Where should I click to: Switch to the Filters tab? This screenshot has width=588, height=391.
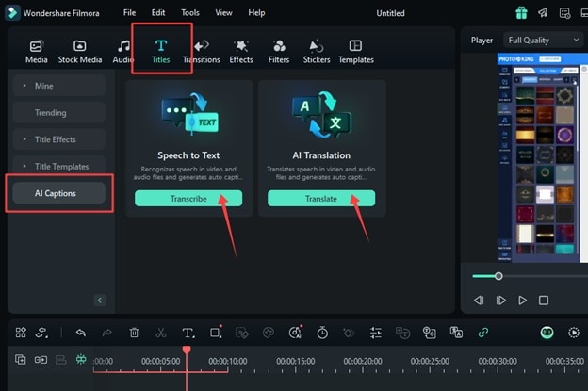279,52
